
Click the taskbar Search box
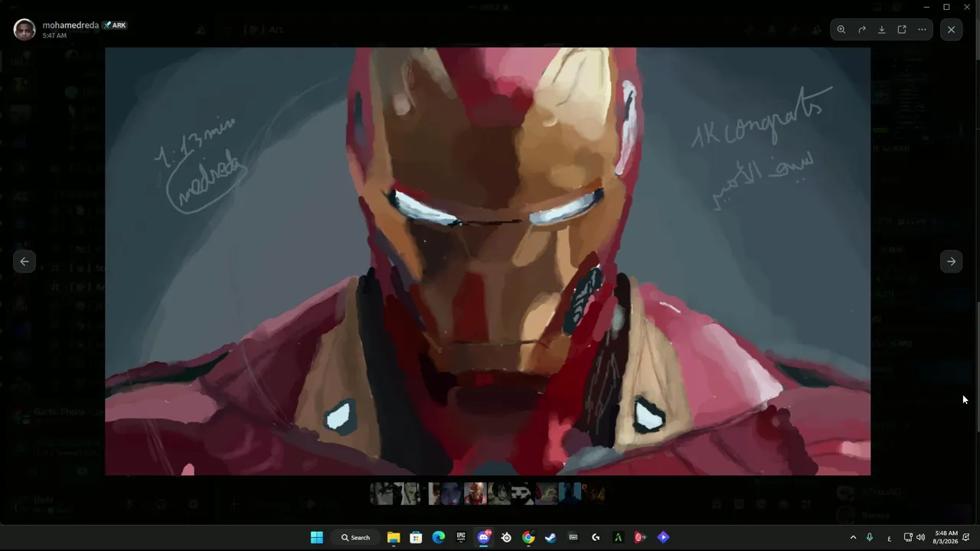[x=355, y=537]
